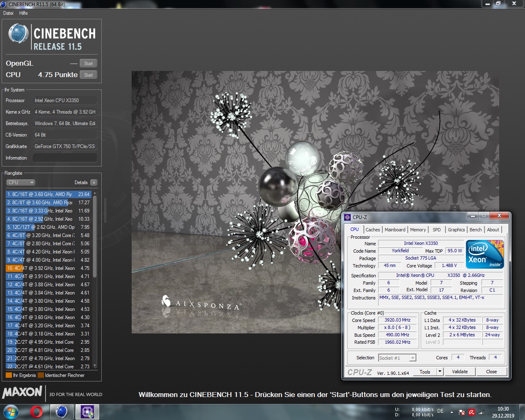The width and height of the screenshot is (525, 420).
Task: Open the Rangliste CPU dropdown
Action: [21, 183]
